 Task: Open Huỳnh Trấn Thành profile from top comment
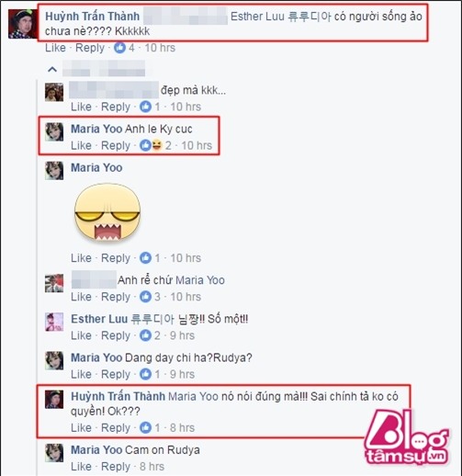[x=92, y=16]
